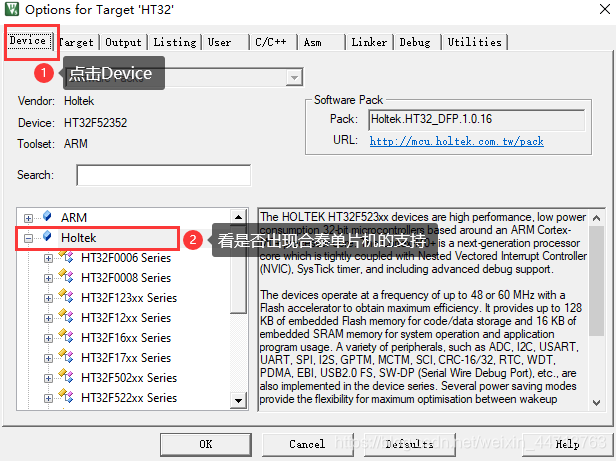The width and height of the screenshot is (616, 461).
Task: Select ARM in the device tree
Action: click(x=73, y=218)
